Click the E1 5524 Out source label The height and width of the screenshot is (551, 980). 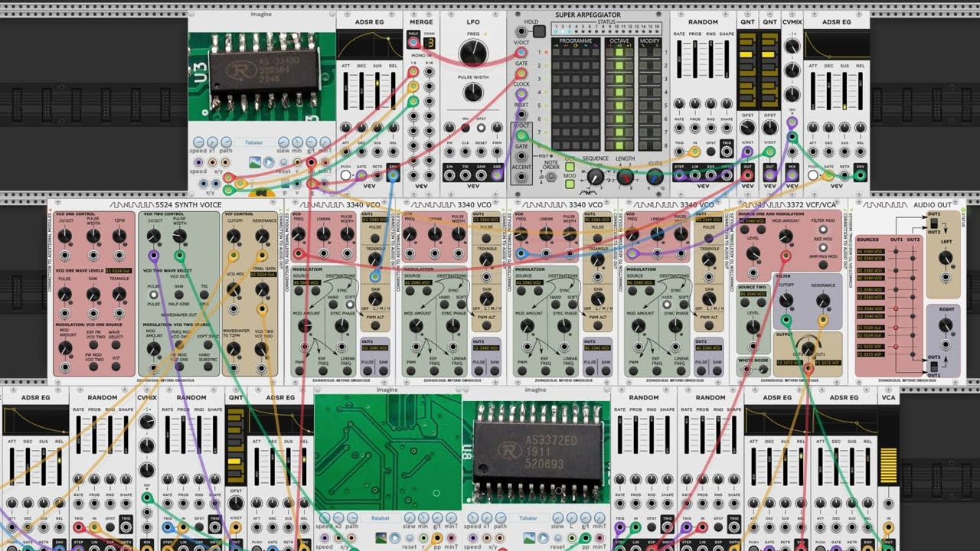(x=871, y=328)
